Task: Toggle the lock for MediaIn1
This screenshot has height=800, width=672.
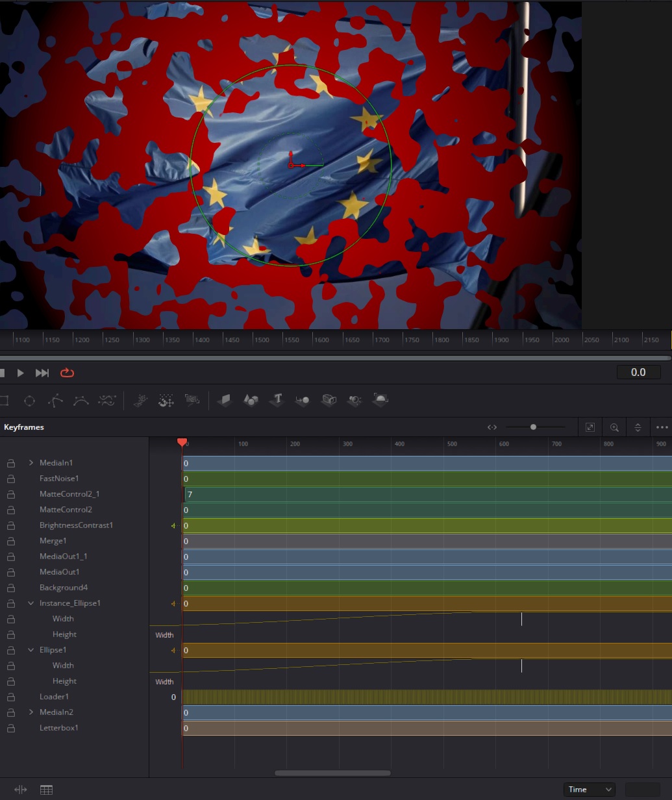Action: tap(11, 463)
